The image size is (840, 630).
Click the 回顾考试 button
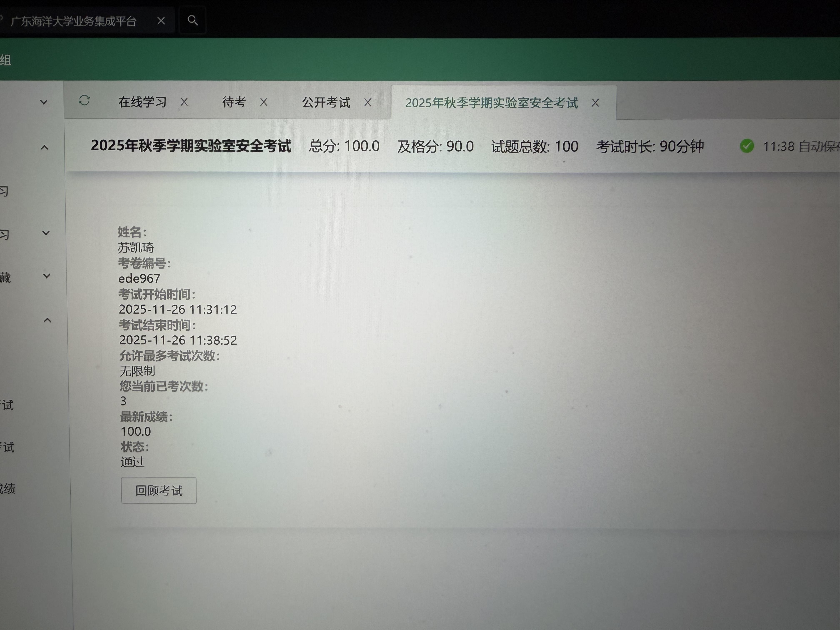[159, 491]
